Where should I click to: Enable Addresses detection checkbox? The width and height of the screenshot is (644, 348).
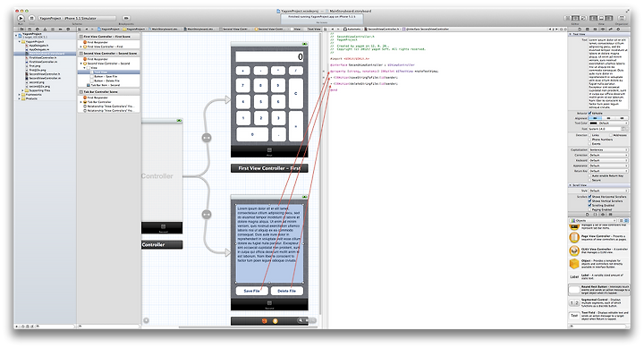pos(611,135)
